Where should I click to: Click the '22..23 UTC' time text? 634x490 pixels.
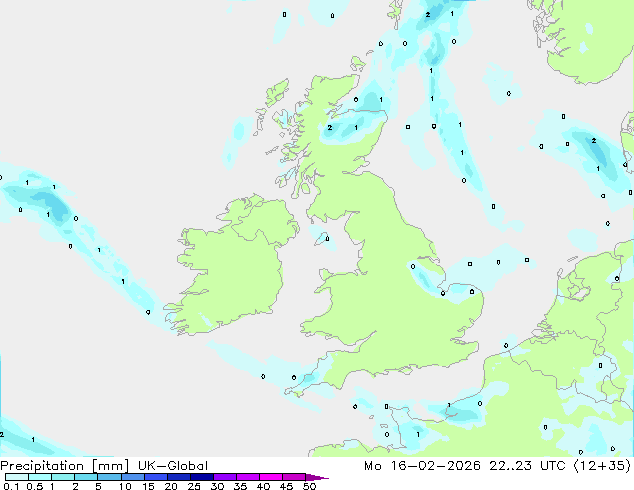pos(527,466)
